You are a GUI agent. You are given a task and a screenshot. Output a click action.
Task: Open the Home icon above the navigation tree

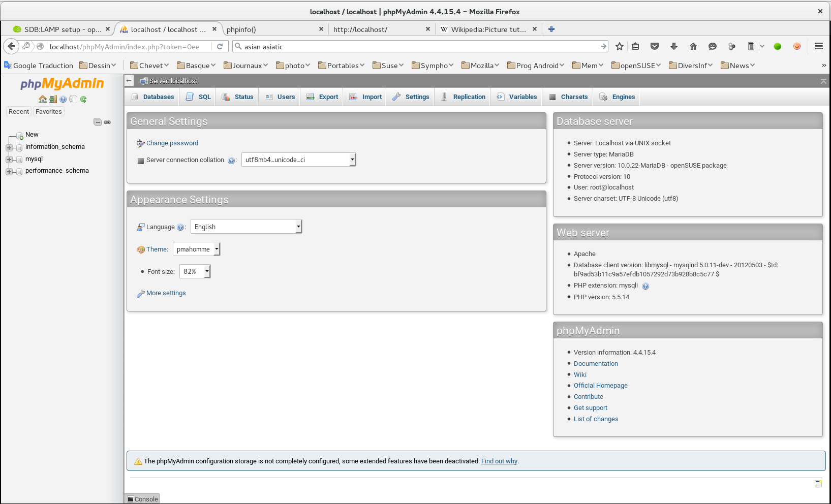43,99
